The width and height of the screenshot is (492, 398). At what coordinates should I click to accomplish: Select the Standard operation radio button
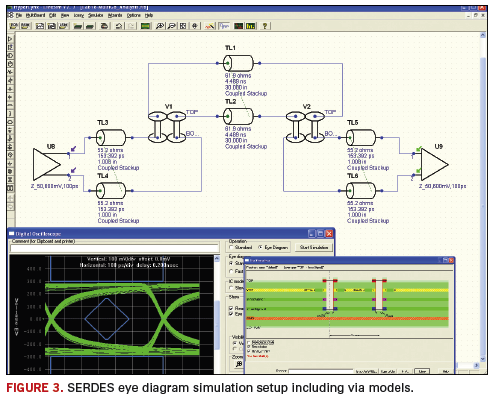click(x=232, y=247)
